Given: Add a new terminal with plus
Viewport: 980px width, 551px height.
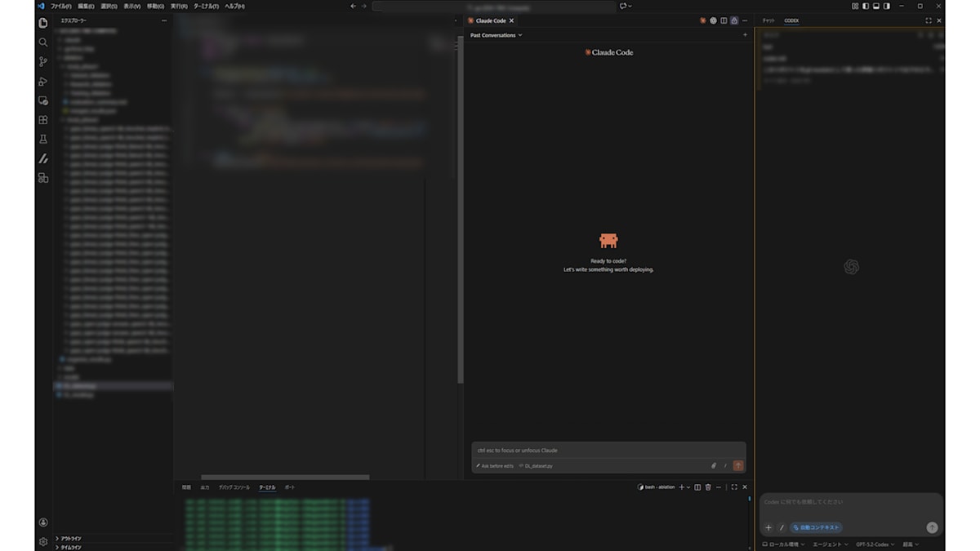Looking at the screenshot, I should click(x=681, y=487).
